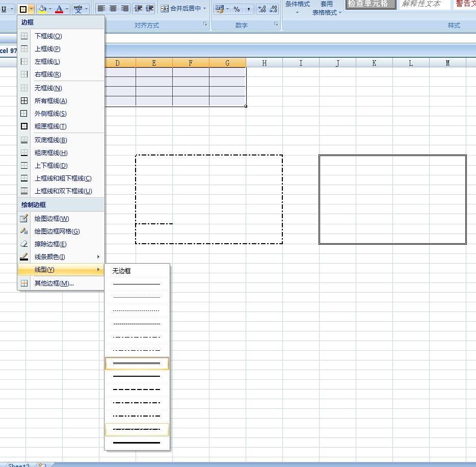Open 其他边框 more borders dialog
476x467 pixels.
pyautogui.click(x=54, y=283)
